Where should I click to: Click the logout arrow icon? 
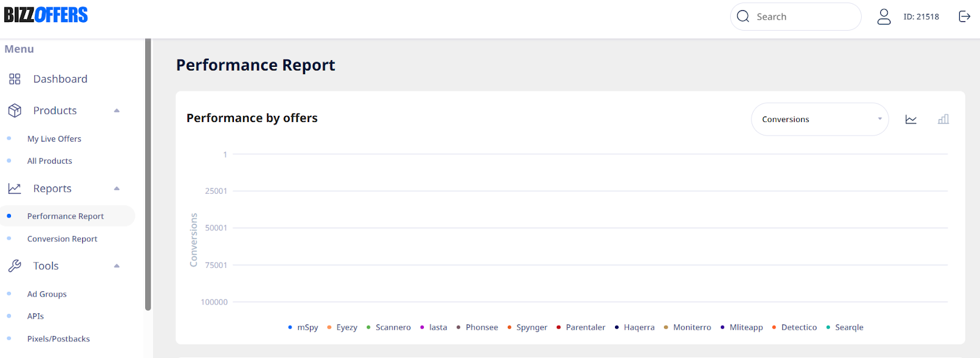(965, 17)
